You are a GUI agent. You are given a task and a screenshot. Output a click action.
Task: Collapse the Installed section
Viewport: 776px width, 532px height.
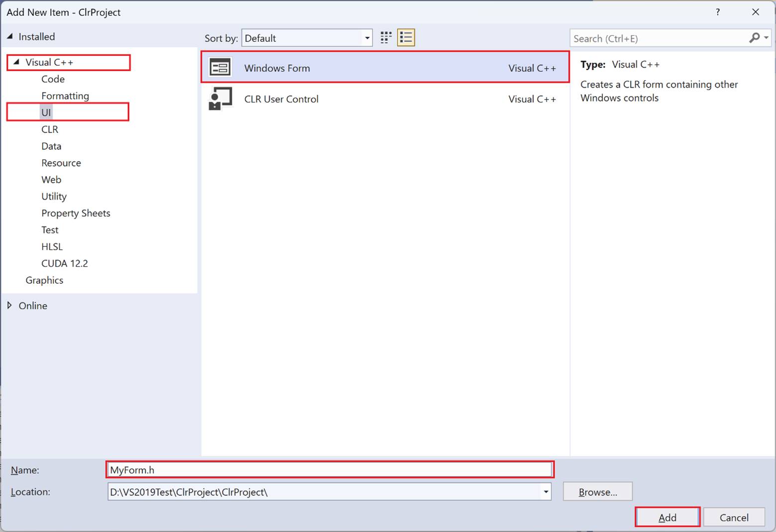[x=9, y=36]
